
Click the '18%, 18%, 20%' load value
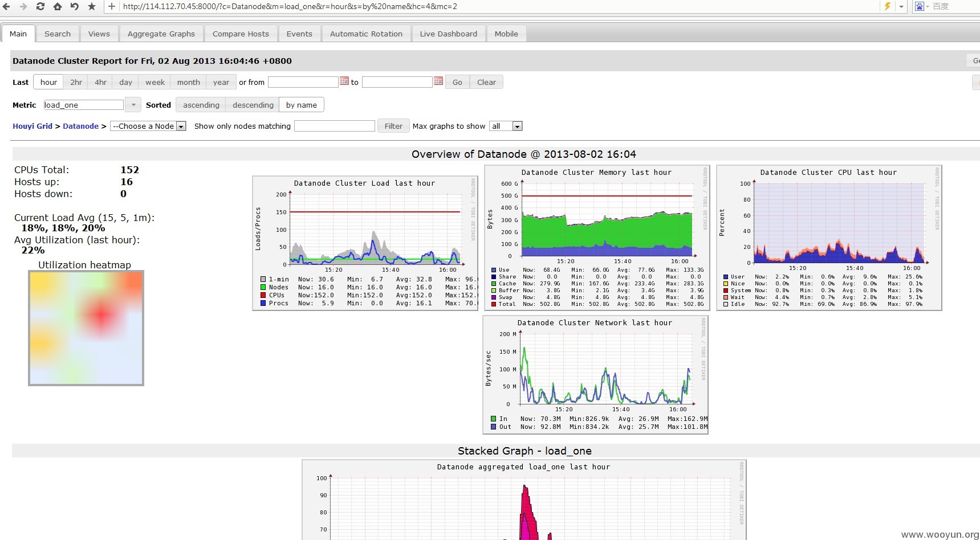coord(63,228)
